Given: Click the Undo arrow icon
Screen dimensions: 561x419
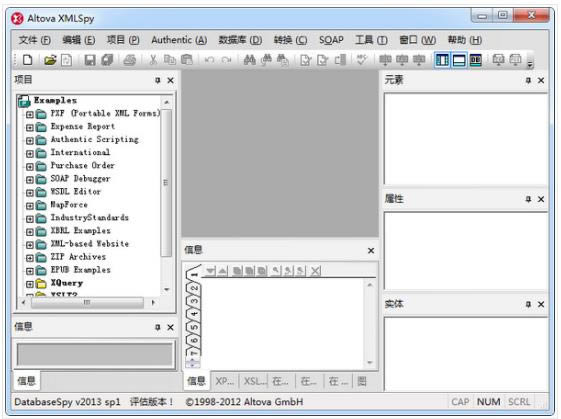Looking at the screenshot, I should 209,60.
